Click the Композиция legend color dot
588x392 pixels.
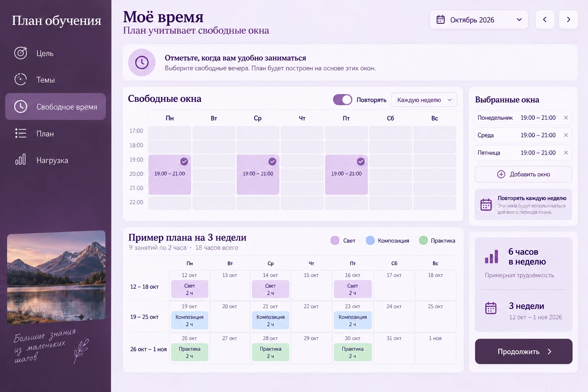tap(370, 240)
